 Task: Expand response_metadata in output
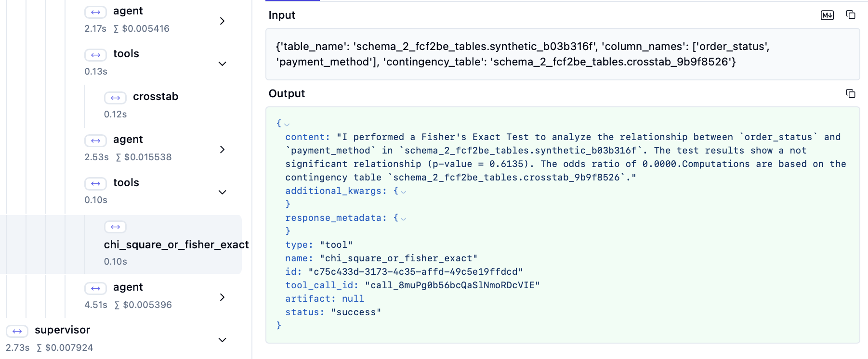coord(404,218)
